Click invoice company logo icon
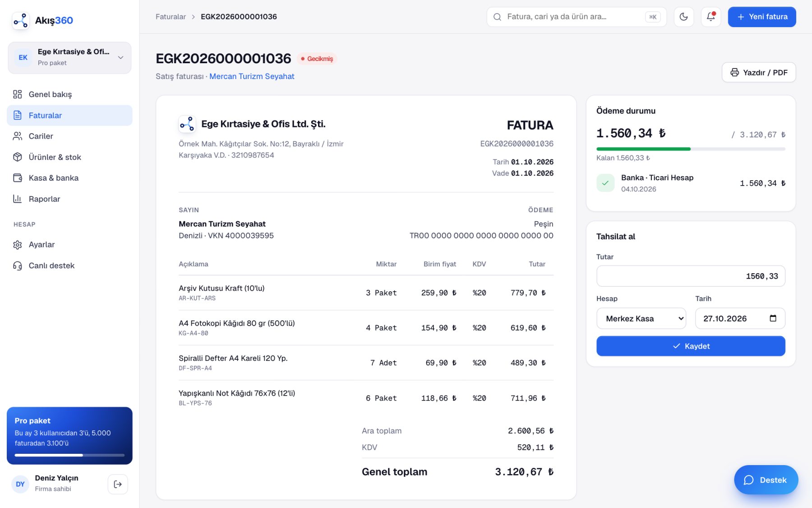The width and height of the screenshot is (812, 508). pos(187,124)
